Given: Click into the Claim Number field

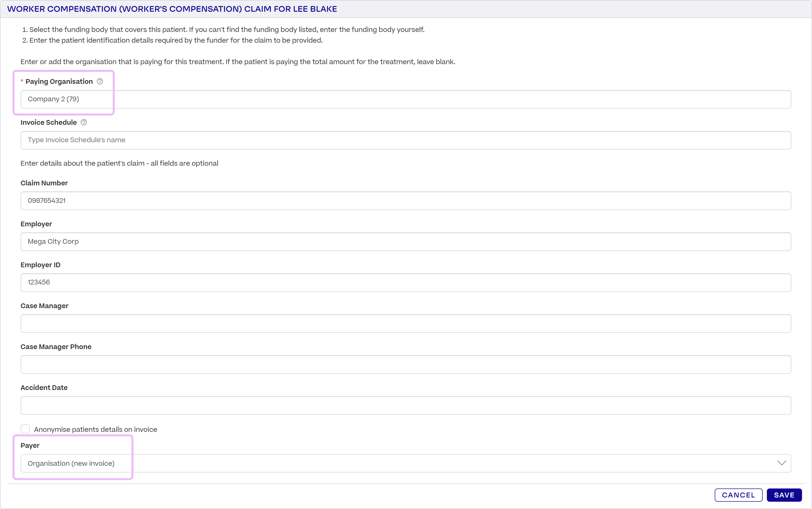Looking at the screenshot, I should coord(406,201).
